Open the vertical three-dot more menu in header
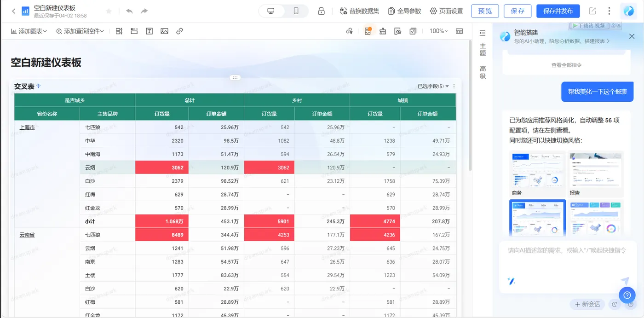Image resolution: width=644 pixels, height=318 pixels. pyautogui.click(x=609, y=11)
